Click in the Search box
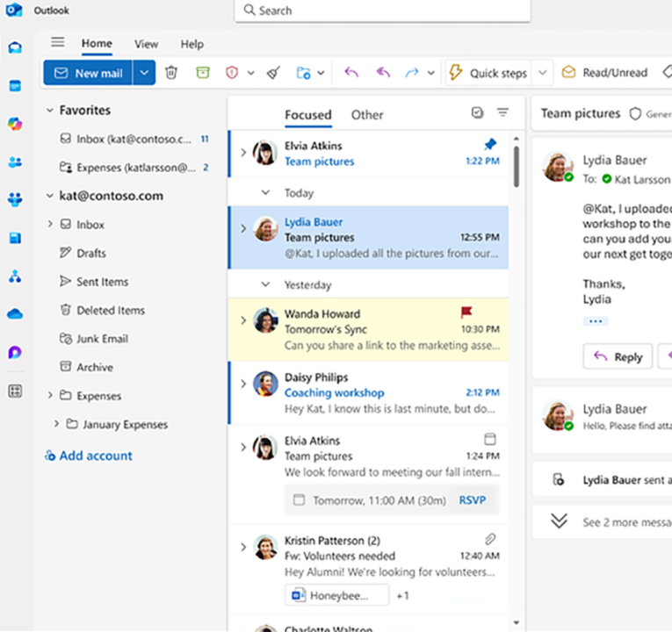This screenshot has width=672, height=632. [x=382, y=11]
